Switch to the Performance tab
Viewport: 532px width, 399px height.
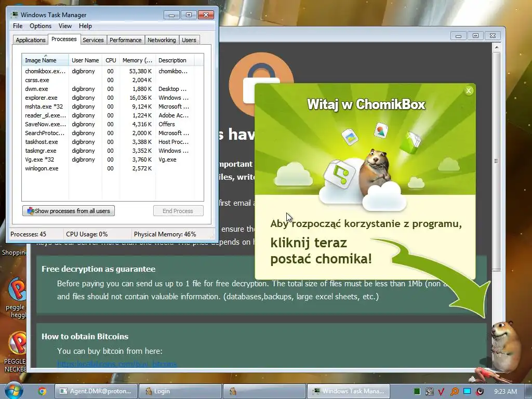[x=125, y=40]
